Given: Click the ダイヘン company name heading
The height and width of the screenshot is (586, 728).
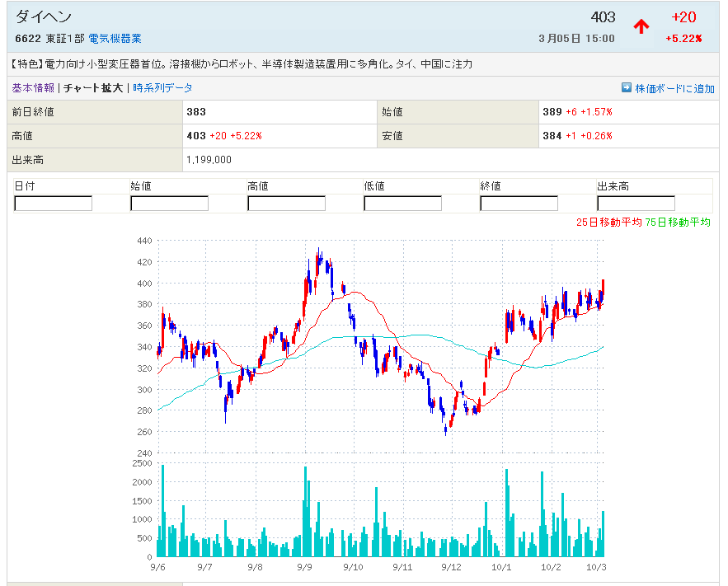Looking at the screenshot, I should (x=44, y=17).
